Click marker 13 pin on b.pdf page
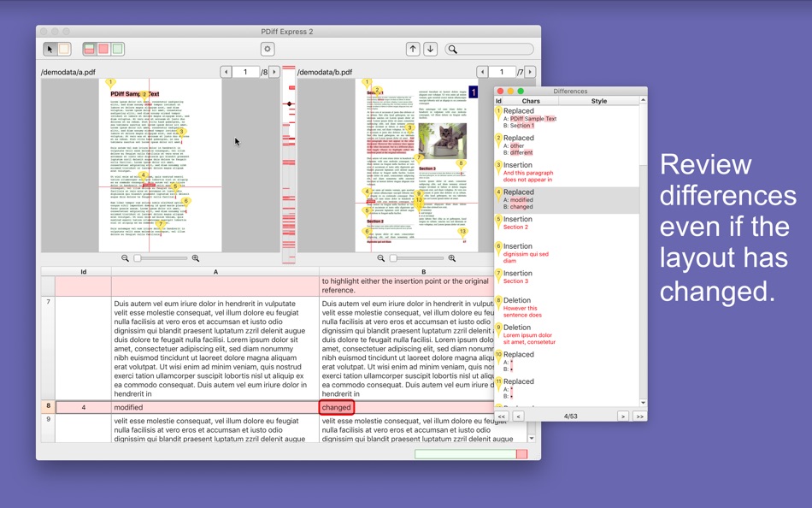812x508 pixels. (x=462, y=233)
